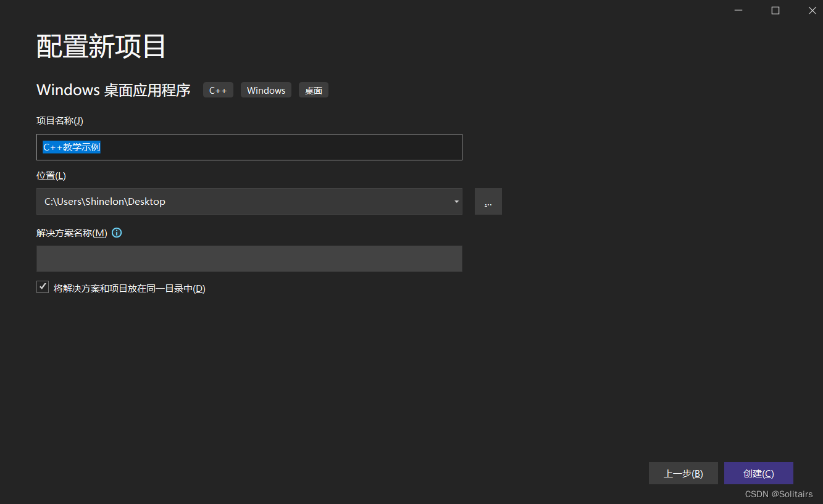Focus the 项目名称 input field
This screenshot has height=504, width=823.
249,147
